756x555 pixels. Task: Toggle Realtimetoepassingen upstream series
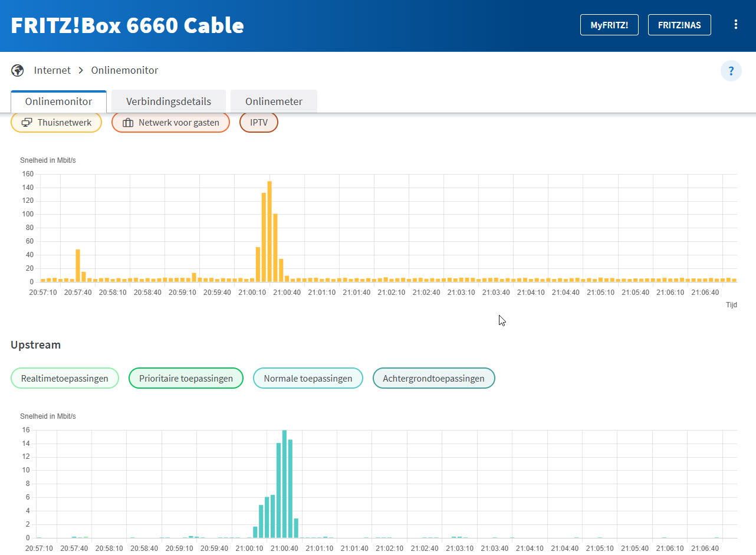[65, 379]
